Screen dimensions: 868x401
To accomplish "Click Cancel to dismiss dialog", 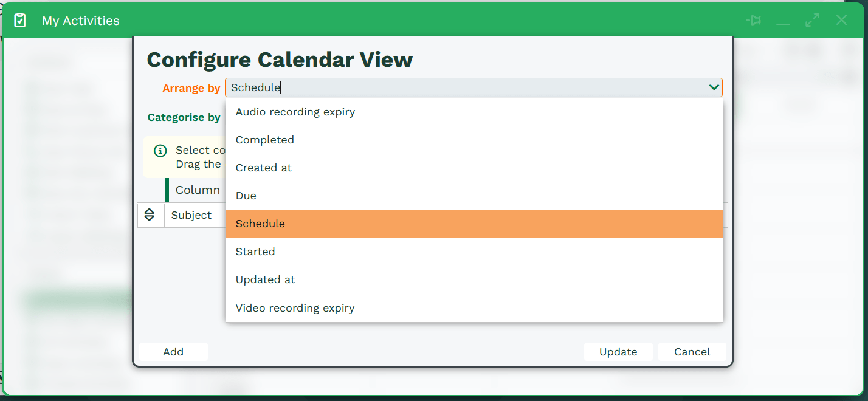I will 692,352.
